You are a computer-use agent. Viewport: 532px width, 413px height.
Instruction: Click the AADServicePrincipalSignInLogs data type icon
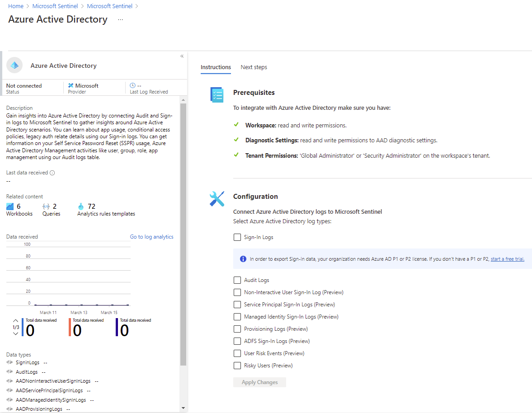point(9,390)
